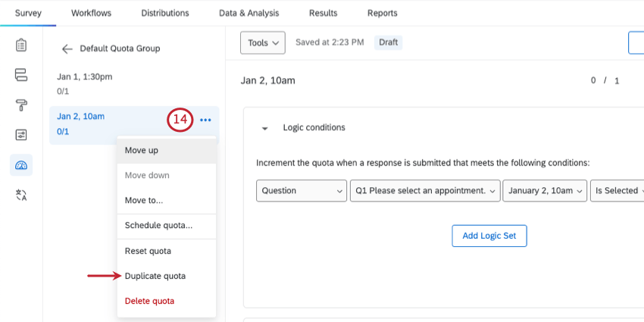Open the January 2, 10am choice dropdown
Screen dimensions: 644x322
click(x=544, y=191)
